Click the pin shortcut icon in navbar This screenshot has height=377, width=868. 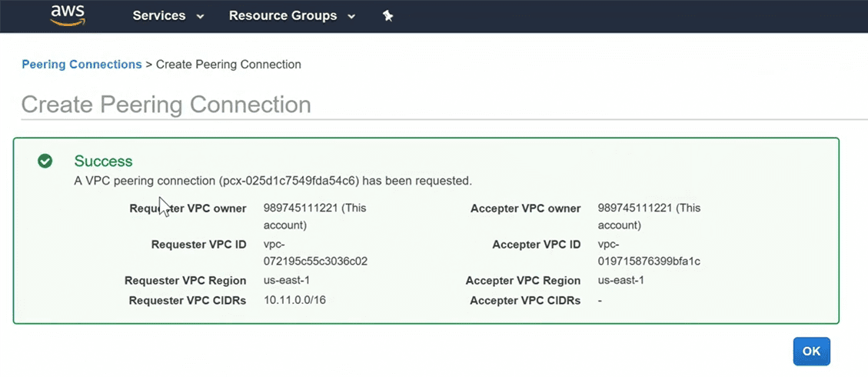(x=388, y=16)
